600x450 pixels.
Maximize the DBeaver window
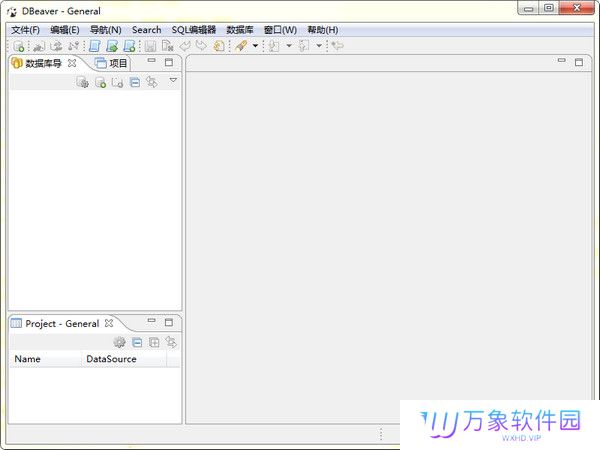[x=549, y=8]
